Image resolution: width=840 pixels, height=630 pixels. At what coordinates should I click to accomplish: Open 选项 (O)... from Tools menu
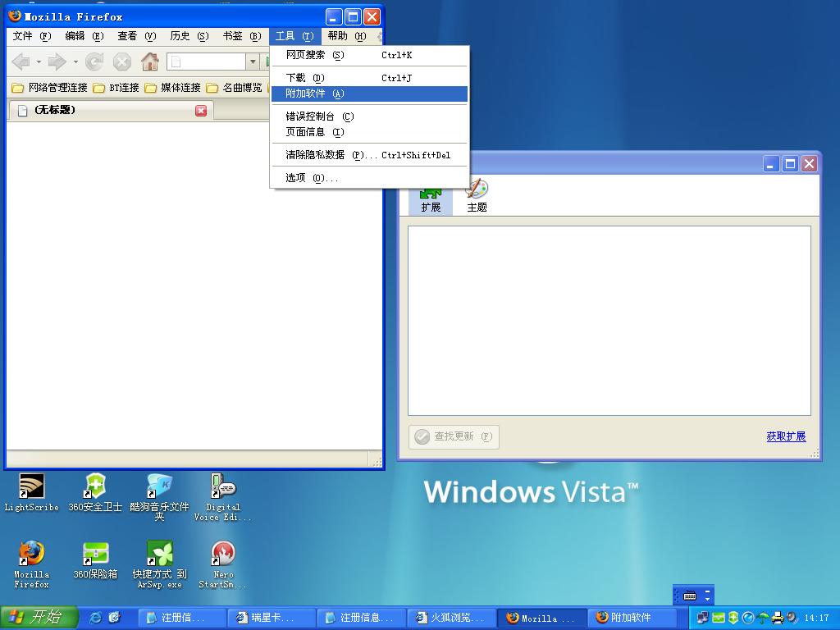[x=370, y=178]
